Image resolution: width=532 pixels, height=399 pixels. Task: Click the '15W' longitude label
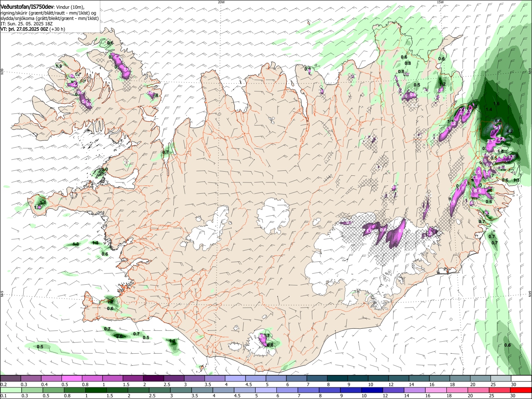(x=440, y=2)
